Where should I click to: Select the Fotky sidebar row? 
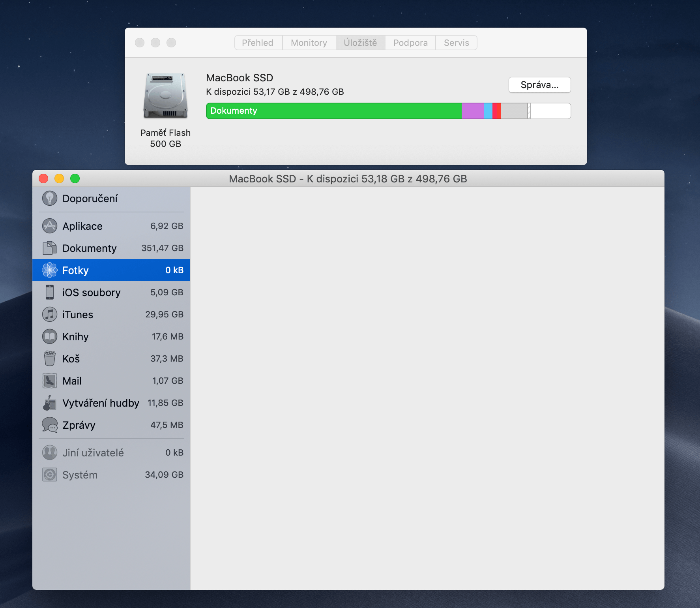[111, 270]
